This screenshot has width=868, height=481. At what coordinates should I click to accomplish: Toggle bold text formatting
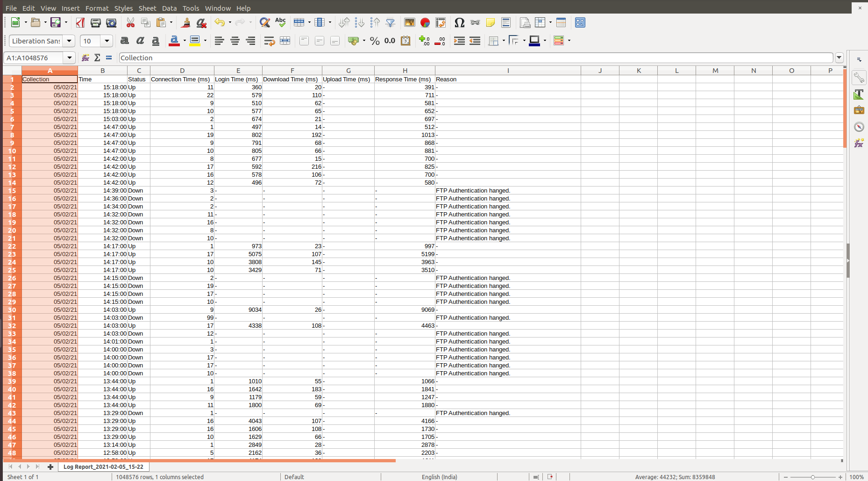tap(124, 41)
